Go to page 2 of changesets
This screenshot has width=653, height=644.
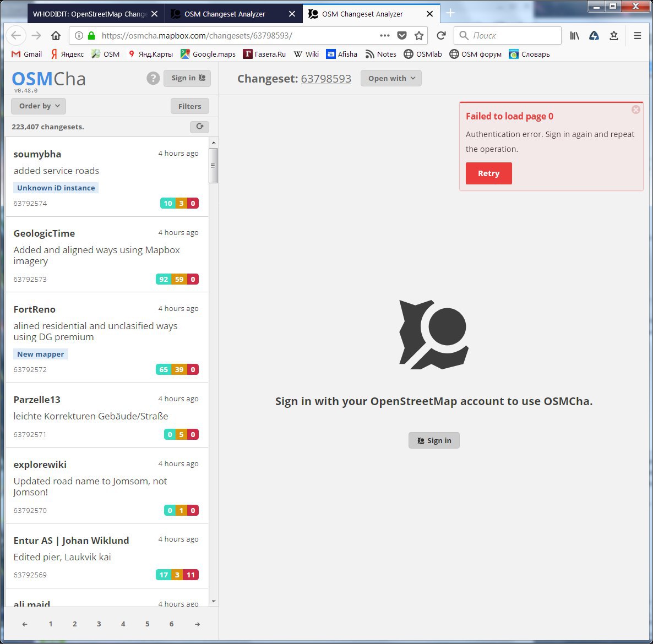[x=74, y=624]
